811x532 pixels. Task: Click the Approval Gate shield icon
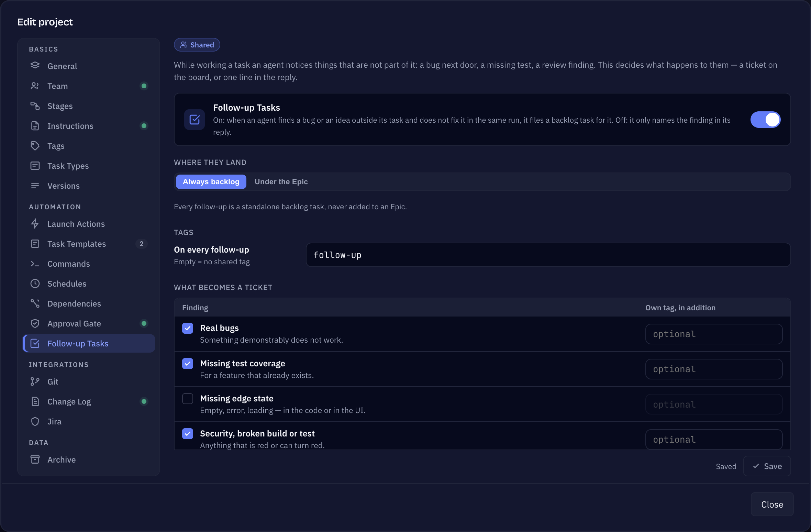click(35, 323)
